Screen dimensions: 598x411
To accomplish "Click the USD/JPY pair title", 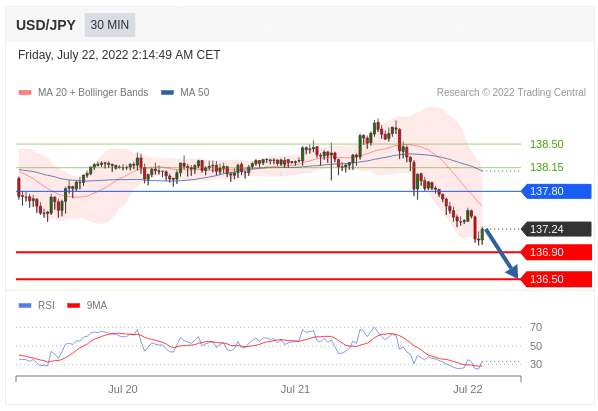I will coord(46,25).
